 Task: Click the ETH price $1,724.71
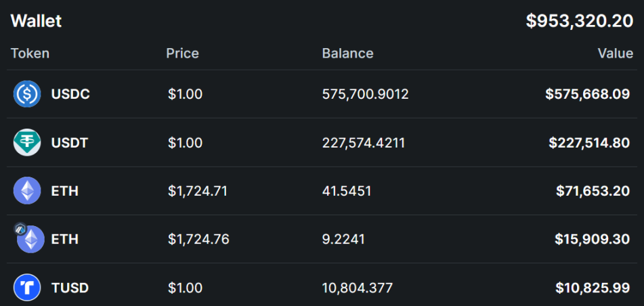coord(197,191)
